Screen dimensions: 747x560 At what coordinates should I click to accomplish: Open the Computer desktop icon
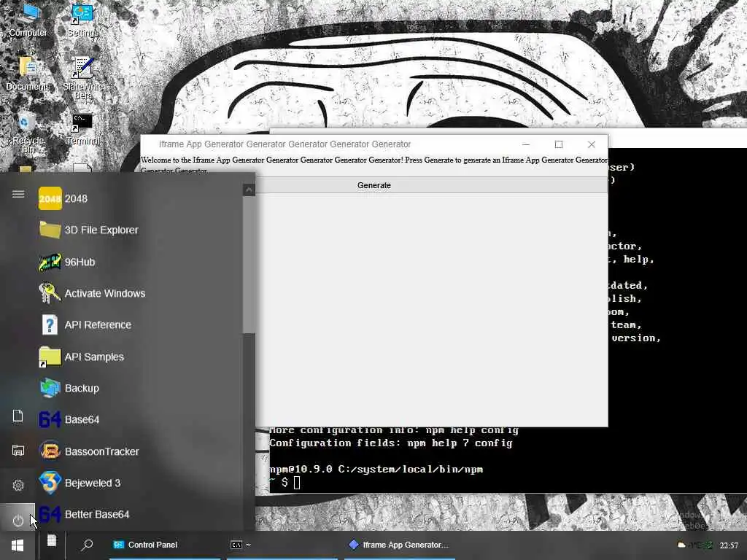pyautogui.click(x=28, y=20)
